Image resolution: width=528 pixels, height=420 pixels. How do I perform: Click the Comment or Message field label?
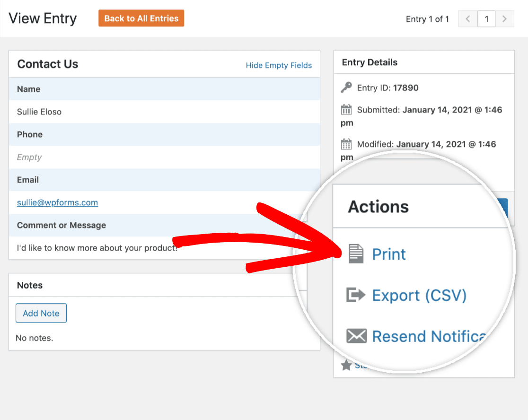point(62,225)
